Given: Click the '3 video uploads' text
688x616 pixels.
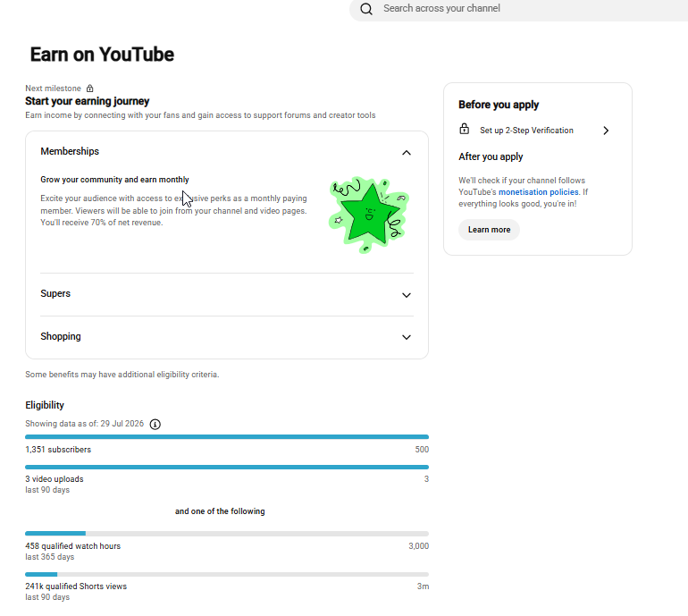Looking at the screenshot, I should click(54, 479).
